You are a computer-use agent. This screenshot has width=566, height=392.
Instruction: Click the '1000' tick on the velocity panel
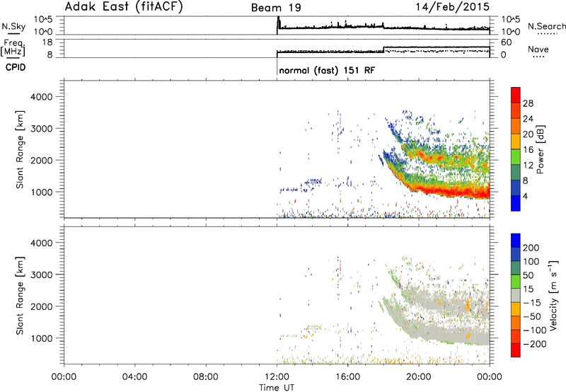coord(42,339)
